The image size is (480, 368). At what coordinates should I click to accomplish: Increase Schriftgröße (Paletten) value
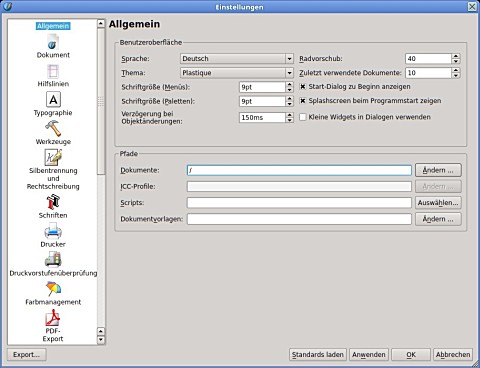pos(290,99)
